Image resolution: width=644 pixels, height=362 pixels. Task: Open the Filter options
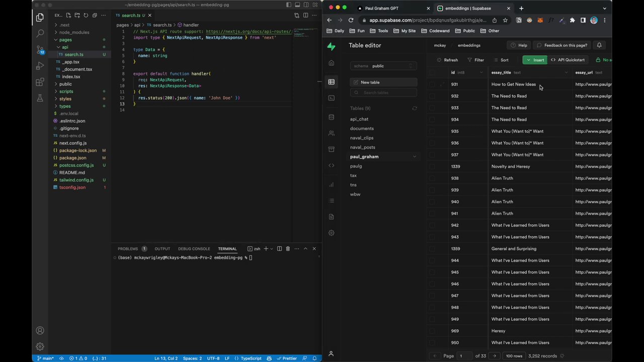click(x=475, y=60)
